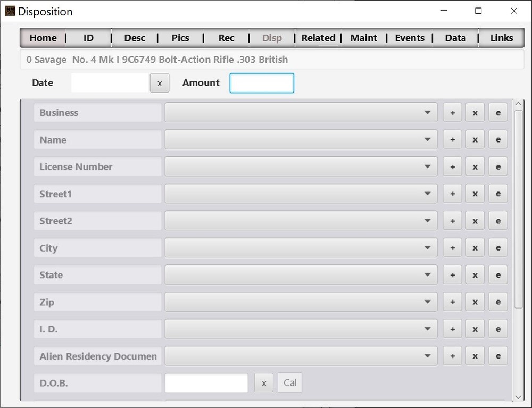Viewport: 532px width, 408px height.
Task: Edit the License Number entry via the e icon
Action: point(498,166)
